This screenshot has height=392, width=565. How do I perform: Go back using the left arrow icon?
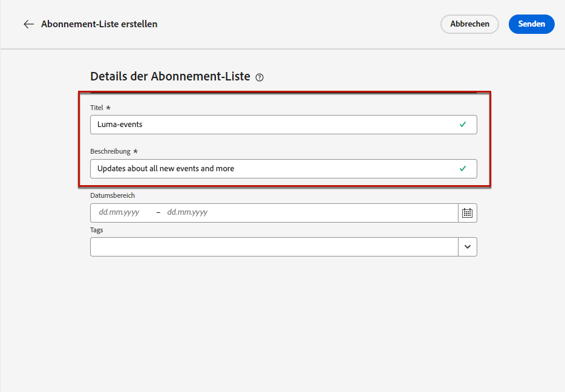(x=28, y=24)
